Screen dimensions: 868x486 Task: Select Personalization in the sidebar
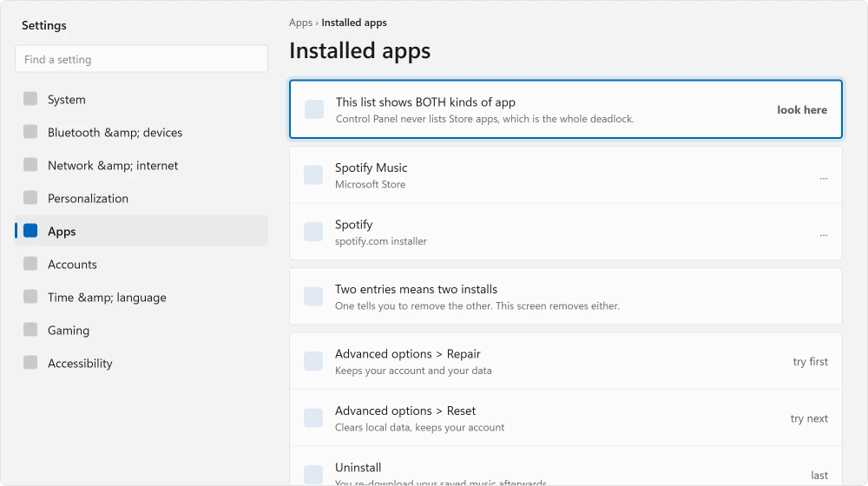141,198
